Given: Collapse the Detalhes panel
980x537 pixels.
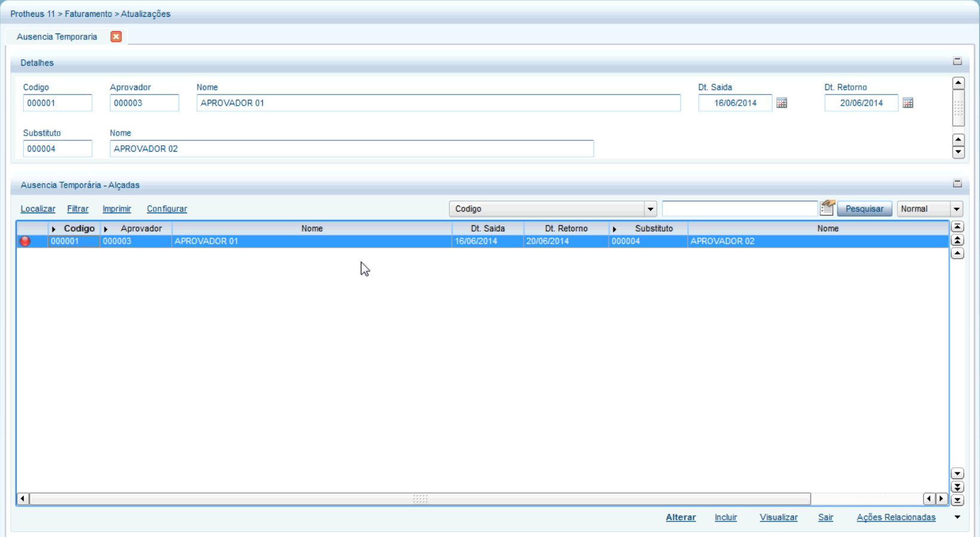Looking at the screenshot, I should point(957,62).
